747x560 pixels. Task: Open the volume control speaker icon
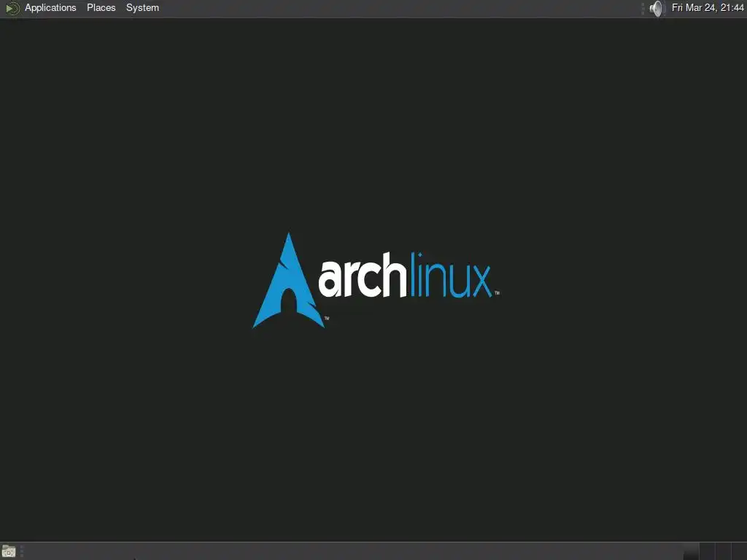point(656,8)
